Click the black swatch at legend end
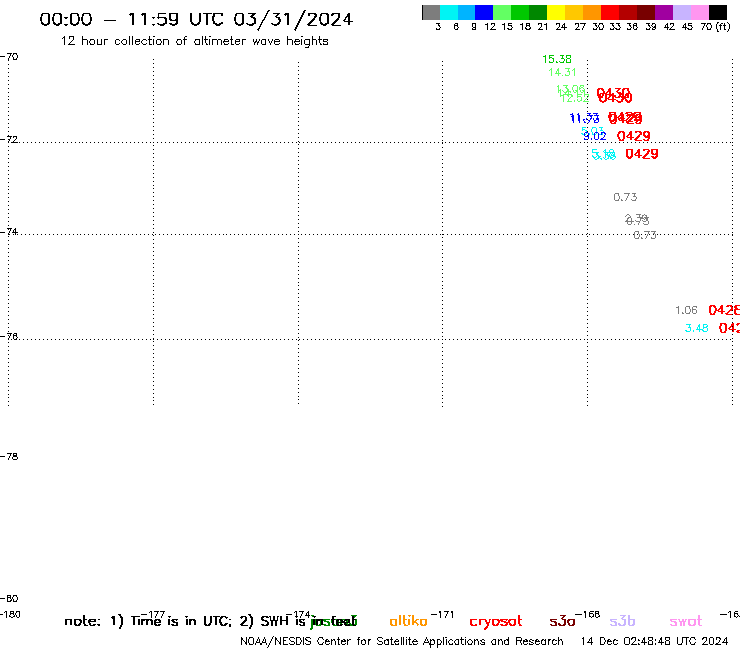This screenshot has height=650, width=740. click(718, 12)
